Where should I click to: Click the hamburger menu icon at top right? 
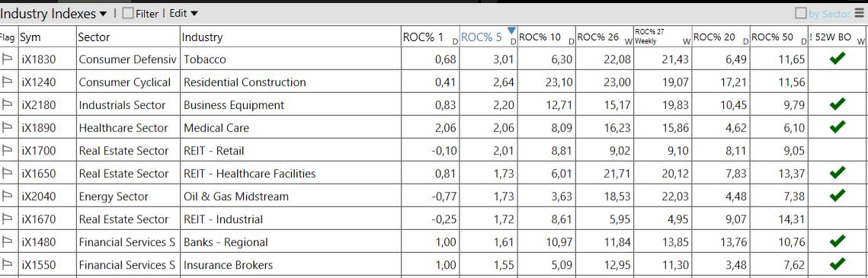point(859,13)
